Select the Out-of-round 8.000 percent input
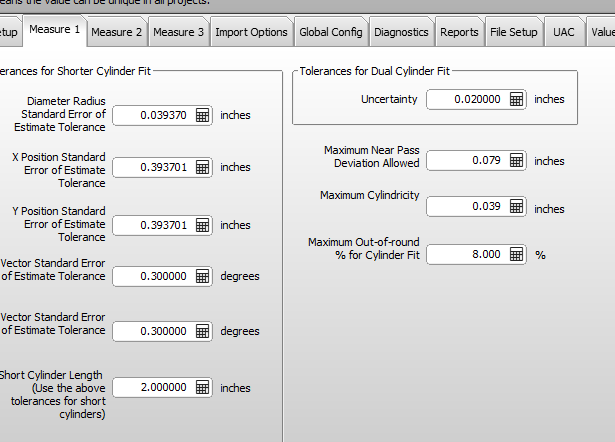Viewport: 615px width, 442px height. point(467,255)
